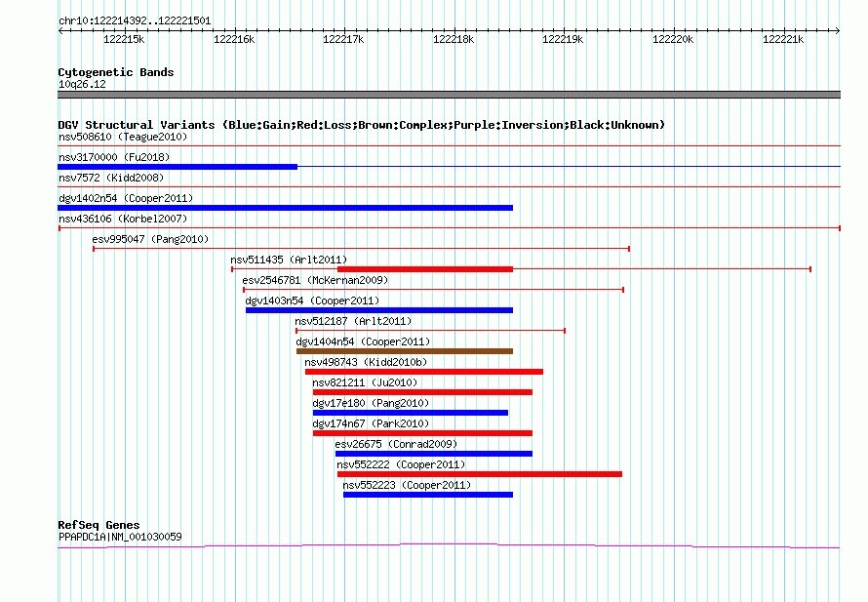Click the dgv1402n54 (Cooper2011) blue bar

tap(285, 208)
